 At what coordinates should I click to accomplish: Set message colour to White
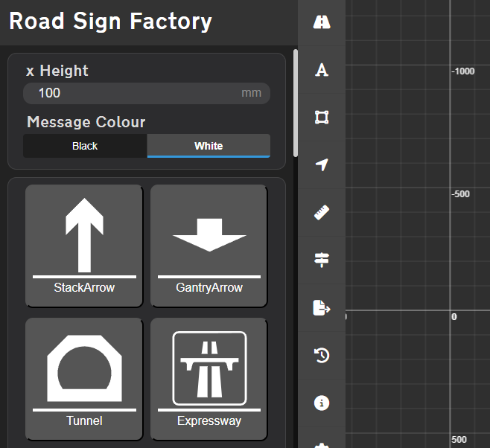point(209,146)
